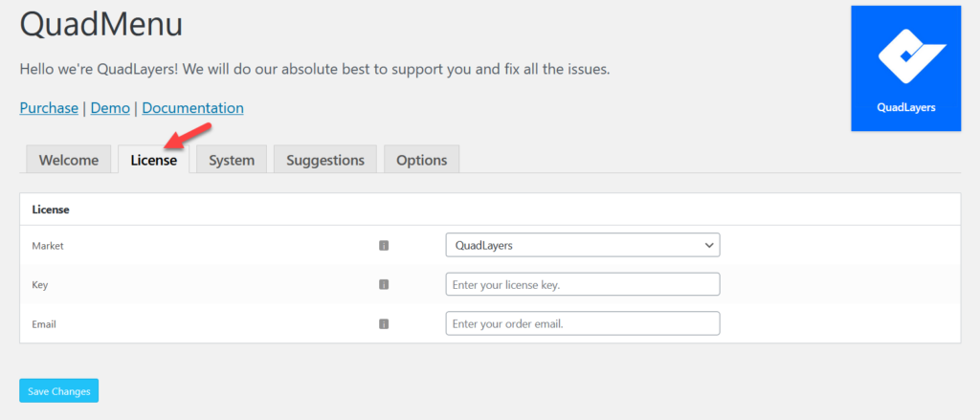Visit the Documentation link

pos(192,108)
